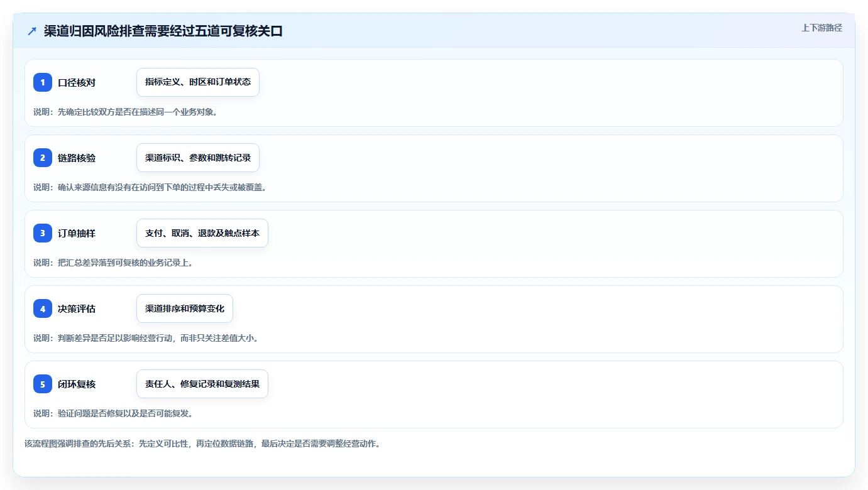Click the 链路核验 step title
This screenshot has height=490, width=868.
[x=77, y=158]
